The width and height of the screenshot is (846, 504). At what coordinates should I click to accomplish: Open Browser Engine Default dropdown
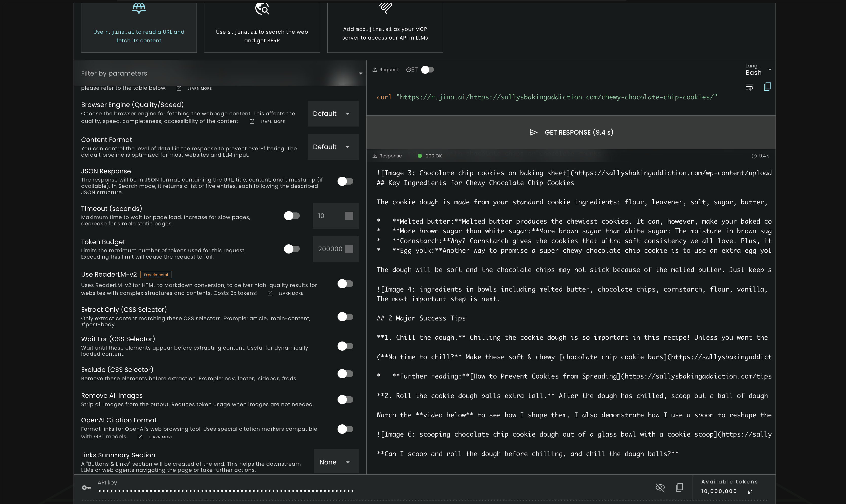[x=333, y=113]
